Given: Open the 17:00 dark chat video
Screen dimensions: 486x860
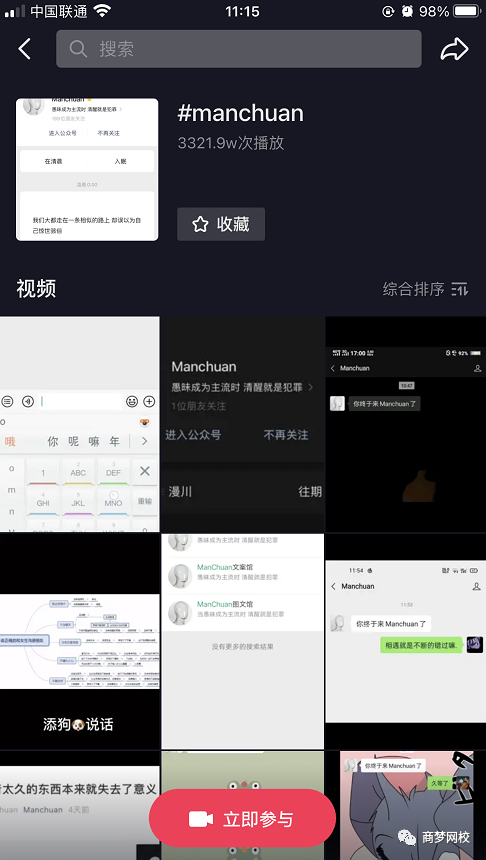Looking at the screenshot, I should 405,424.
